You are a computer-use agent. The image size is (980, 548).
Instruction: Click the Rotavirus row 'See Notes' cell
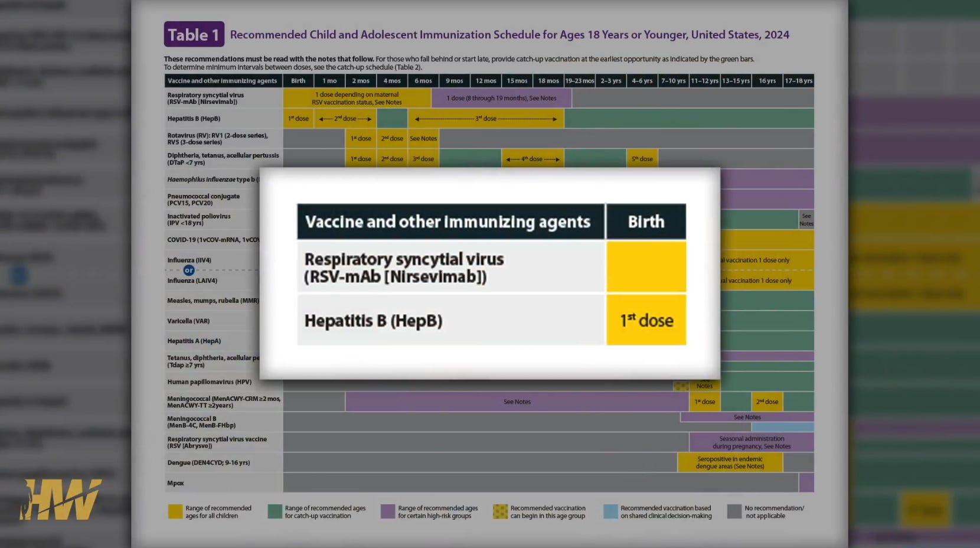(x=423, y=139)
